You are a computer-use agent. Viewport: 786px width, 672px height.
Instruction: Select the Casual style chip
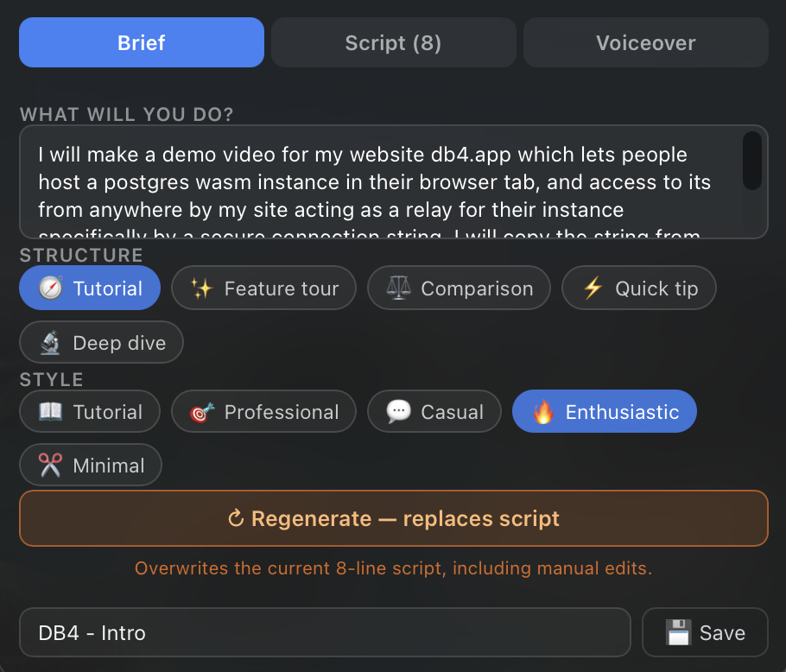[434, 411]
